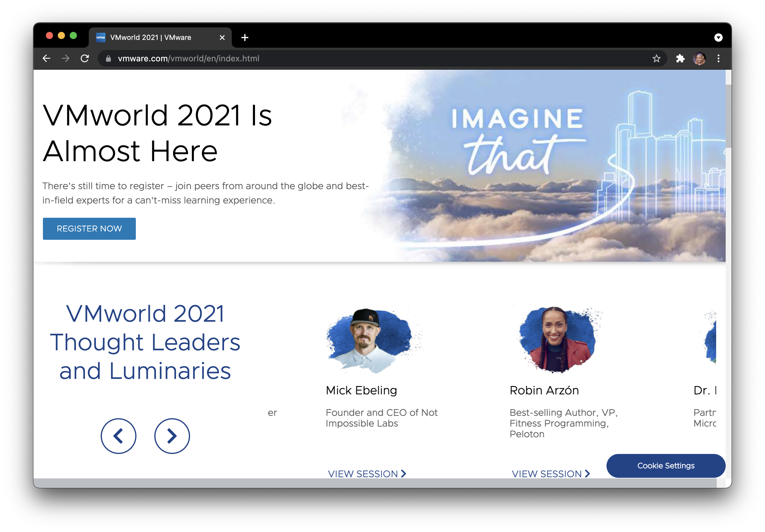Click the REGISTER NOW button
765x532 pixels.
point(89,228)
